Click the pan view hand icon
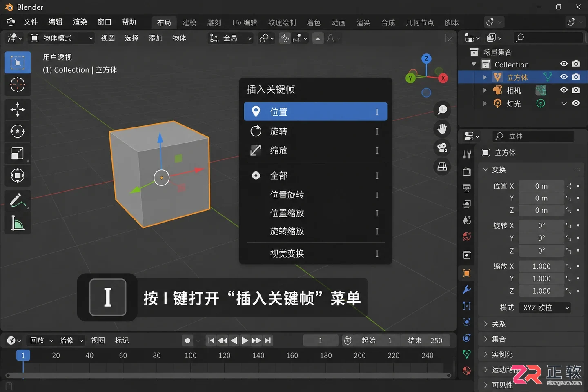This screenshot has width=588, height=392. (x=442, y=129)
